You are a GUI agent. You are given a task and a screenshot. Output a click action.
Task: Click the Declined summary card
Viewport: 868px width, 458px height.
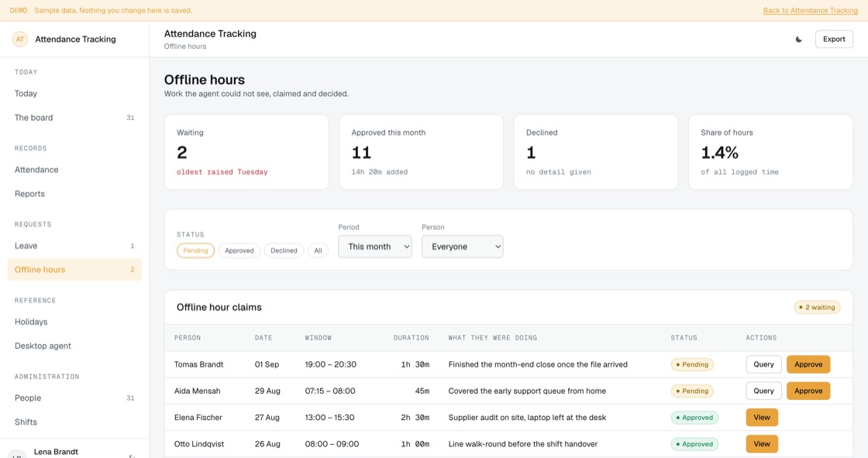596,153
